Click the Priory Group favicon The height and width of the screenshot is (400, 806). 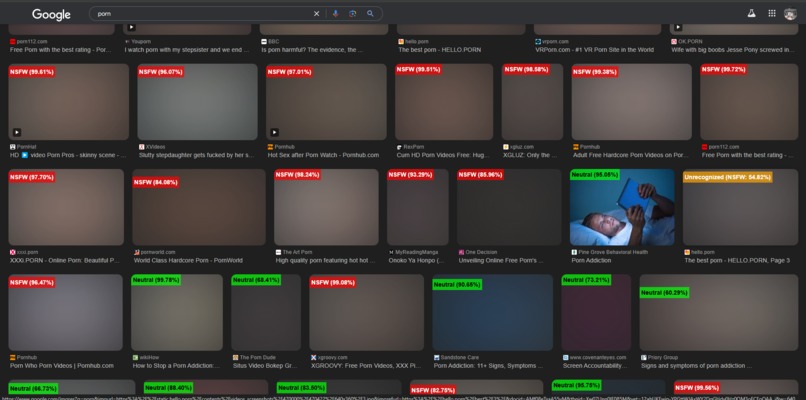coord(644,357)
